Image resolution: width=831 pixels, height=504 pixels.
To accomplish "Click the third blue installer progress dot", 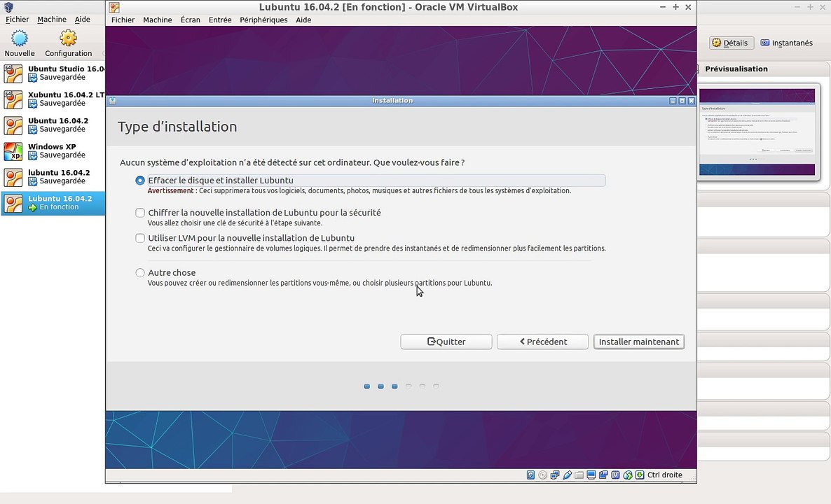I will pos(394,386).
